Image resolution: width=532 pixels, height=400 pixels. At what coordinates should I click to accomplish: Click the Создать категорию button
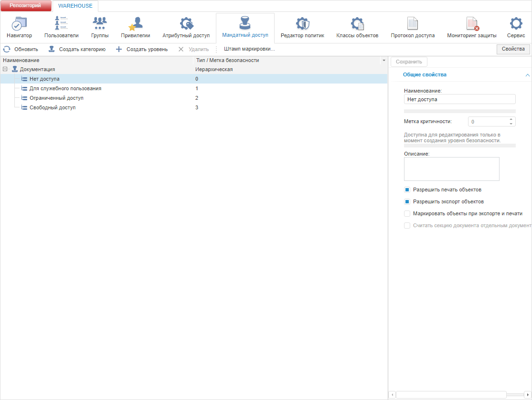point(77,49)
